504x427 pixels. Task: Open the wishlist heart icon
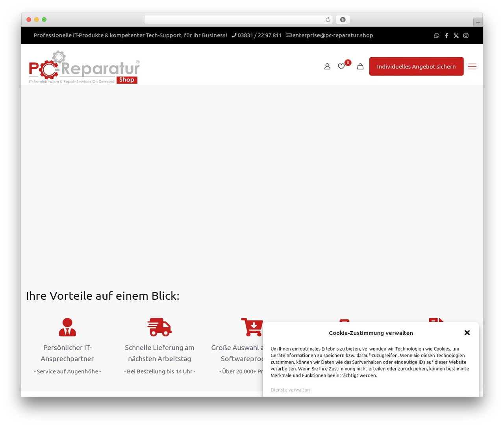click(x=341, y=67)
